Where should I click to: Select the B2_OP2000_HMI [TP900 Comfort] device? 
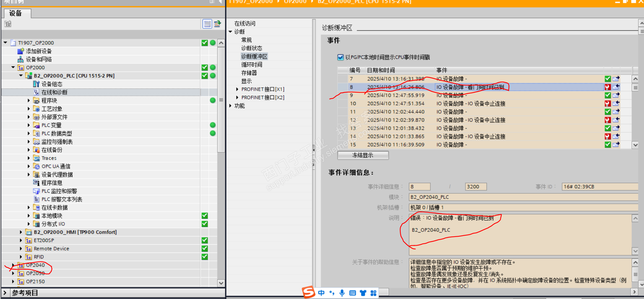75,232
